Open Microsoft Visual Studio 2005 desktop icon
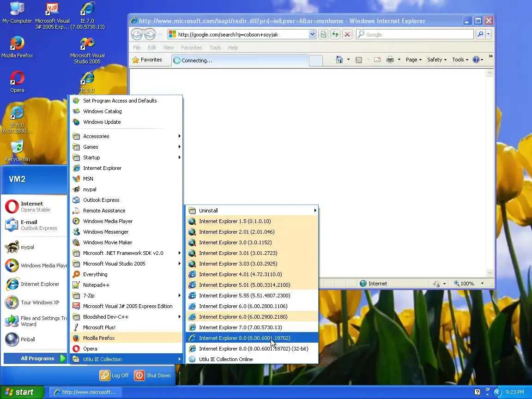Screen dimensions: 532x399 87,50
